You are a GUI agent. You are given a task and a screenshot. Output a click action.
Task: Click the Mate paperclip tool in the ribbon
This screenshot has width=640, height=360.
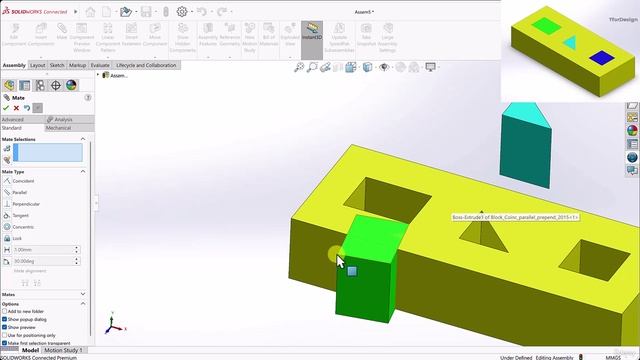coord(62,32)
